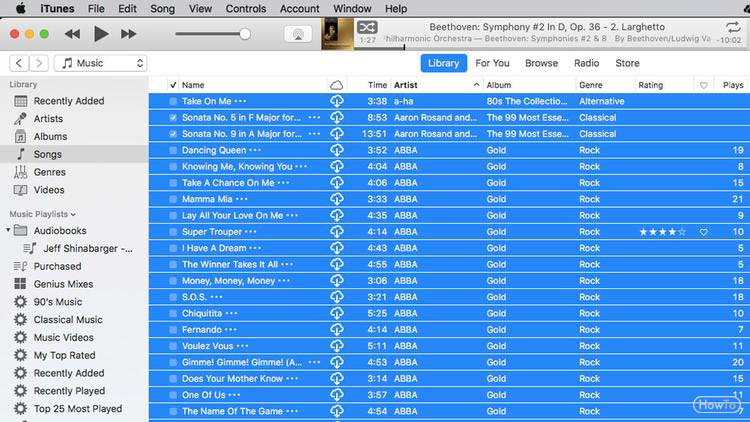Image resolution: width=750 pixels, height=422 pixels.
Task: Download Take On Me from cloud
Action: [x=337, y=101]
